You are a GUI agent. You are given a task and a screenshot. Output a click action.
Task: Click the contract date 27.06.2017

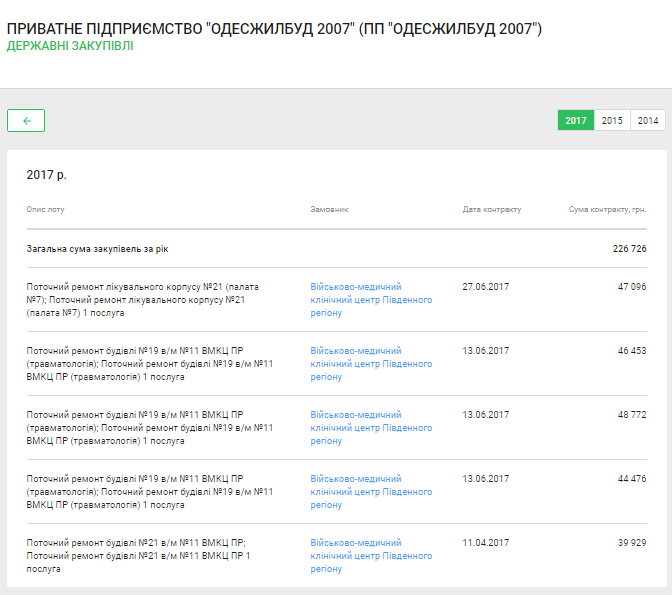pyautogui.click(x=485, y=287)
